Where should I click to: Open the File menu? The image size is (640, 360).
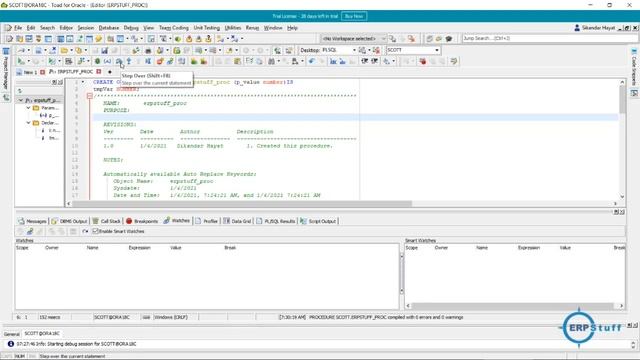(x=18, y=28)
